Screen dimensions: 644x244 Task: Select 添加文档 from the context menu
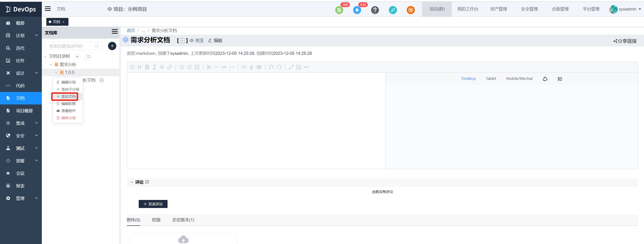click(x=66, y=96)
